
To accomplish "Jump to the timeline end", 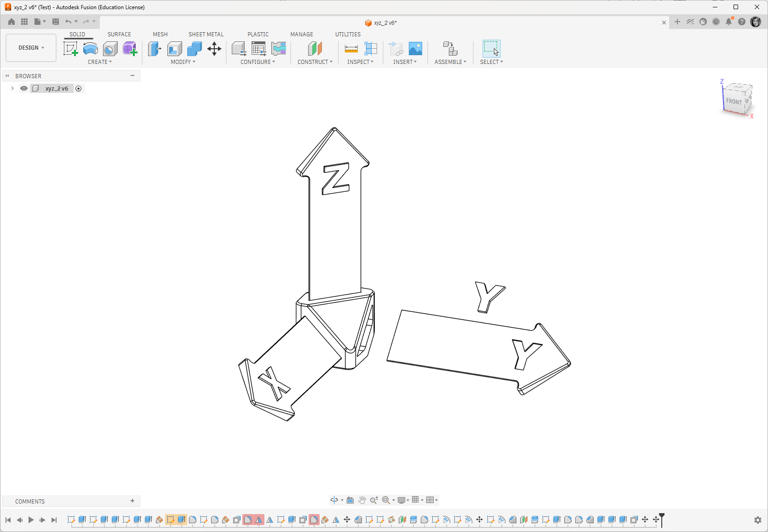I will pos(54,520).
